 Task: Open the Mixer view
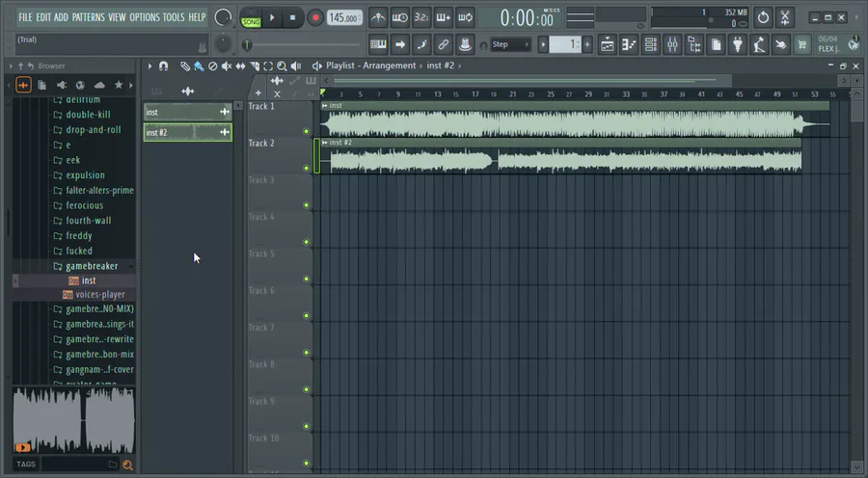(672, 44)
